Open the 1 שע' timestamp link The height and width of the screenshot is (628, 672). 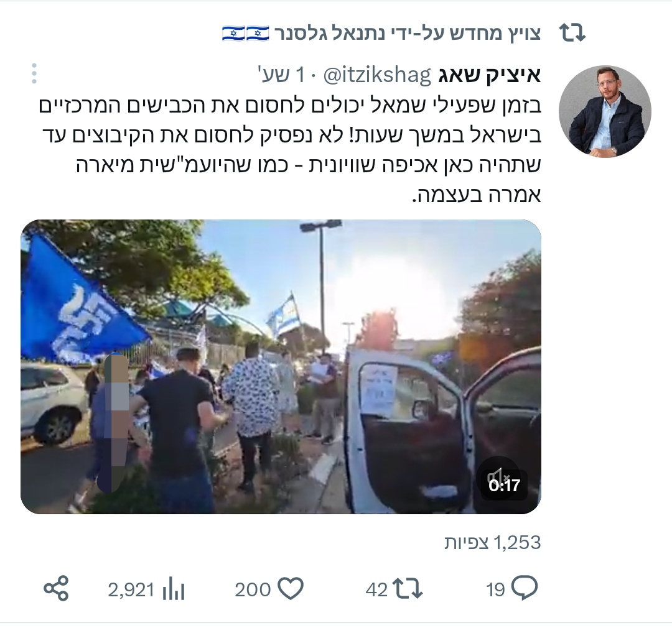coord(282,75)
